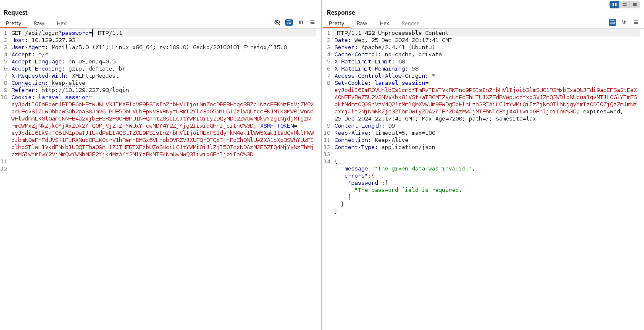Click the 'Accept: */*' header line
The width and height of the screenshot is (644, 330).
tap(30, 54)
